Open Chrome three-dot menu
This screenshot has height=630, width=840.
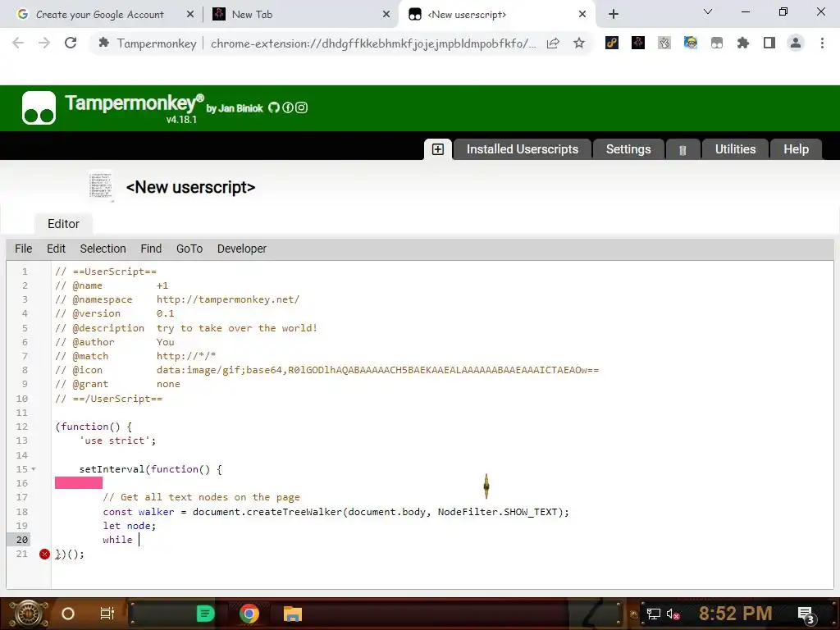coord(822,43)
